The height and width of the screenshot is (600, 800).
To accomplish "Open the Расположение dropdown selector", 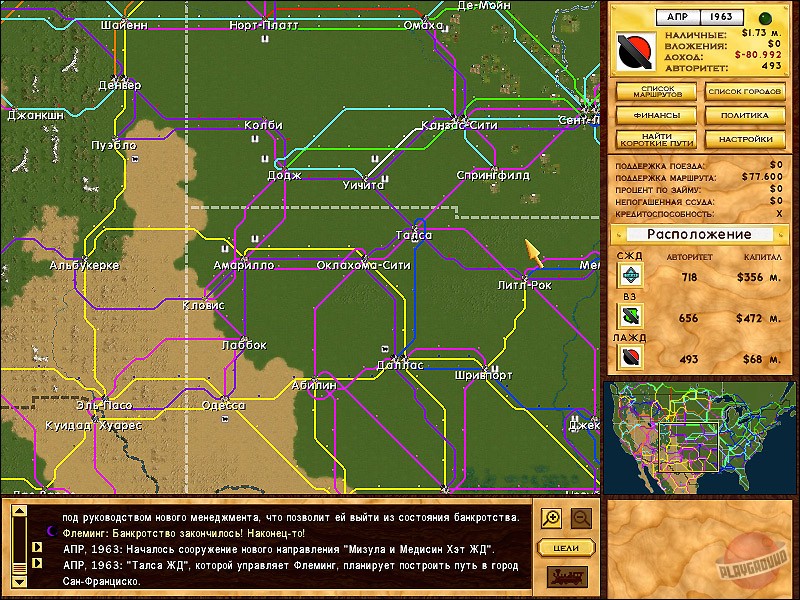I will point(700,234).
